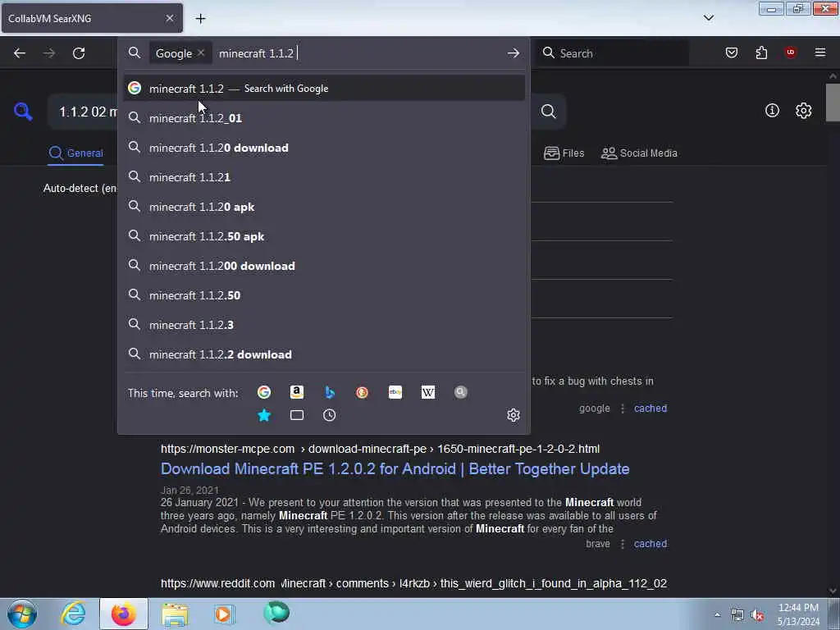
Task: Click the go arrow in the address bar
Action: tap(514, 53)
